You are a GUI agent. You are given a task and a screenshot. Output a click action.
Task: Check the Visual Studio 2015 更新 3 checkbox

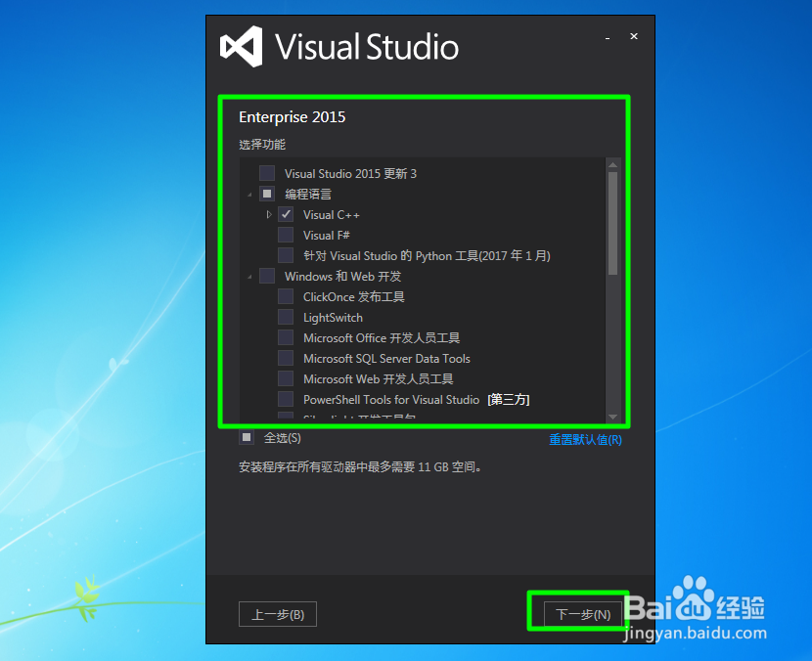[x=267, y=173]
